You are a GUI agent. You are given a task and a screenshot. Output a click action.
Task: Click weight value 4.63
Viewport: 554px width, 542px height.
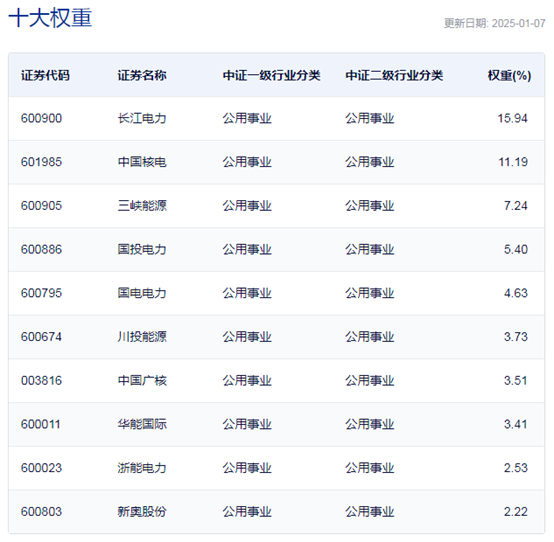[515, 293]
